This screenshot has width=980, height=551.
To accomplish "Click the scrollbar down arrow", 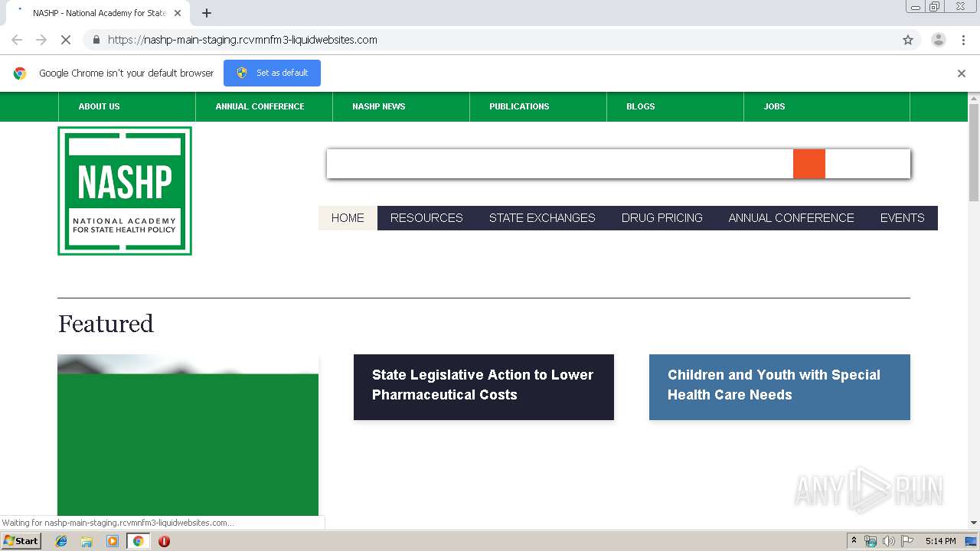I will [974, 523].
